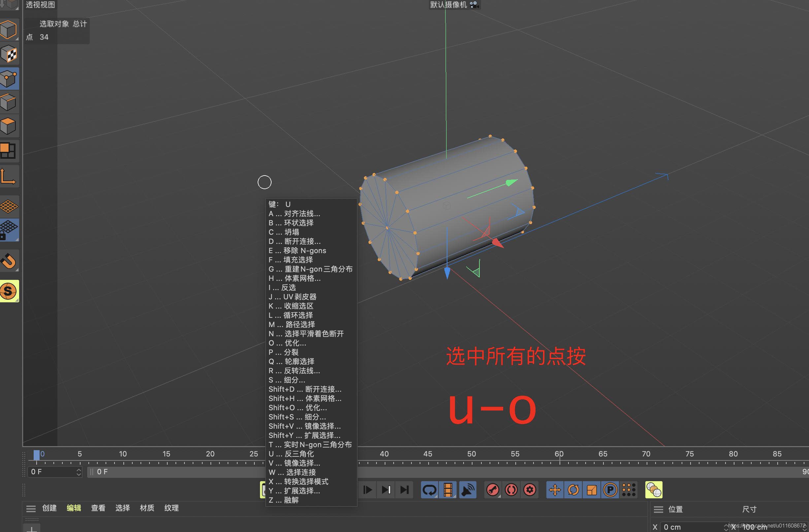Click the orange workplane grid icon
Viewport: 809px width, 532px height.
pos(9,206)
